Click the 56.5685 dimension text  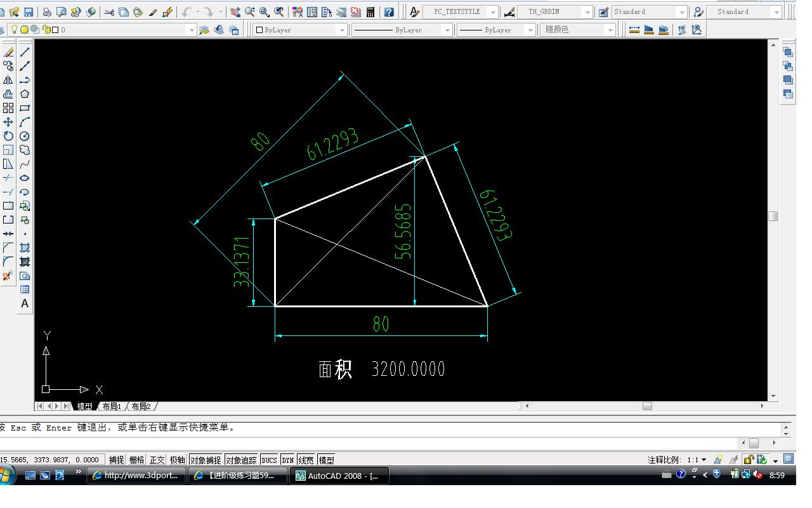click(403, 231)
